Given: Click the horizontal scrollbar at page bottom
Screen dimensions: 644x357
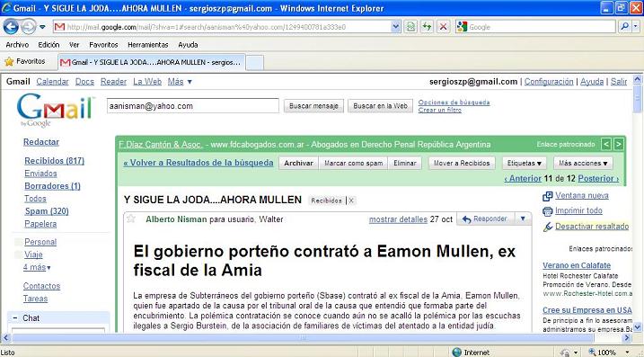Looking at the screenshot, I should coord(303,338).
